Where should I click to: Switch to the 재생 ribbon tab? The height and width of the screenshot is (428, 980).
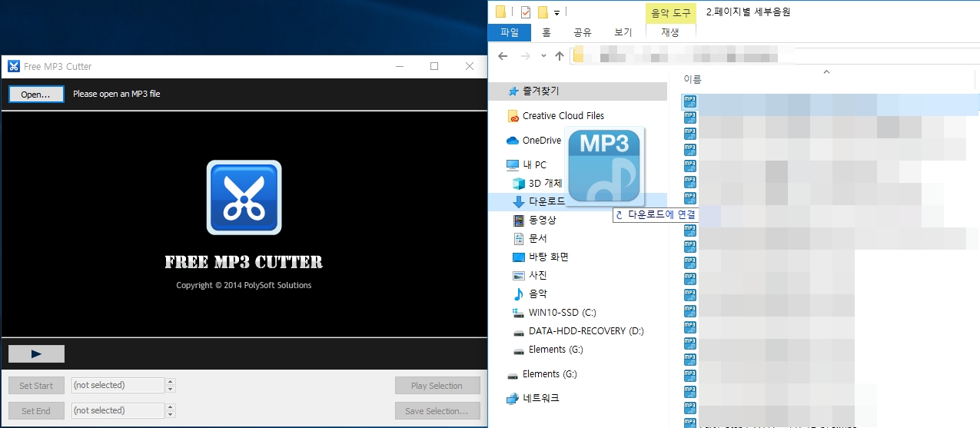click(x=670, y=32)
